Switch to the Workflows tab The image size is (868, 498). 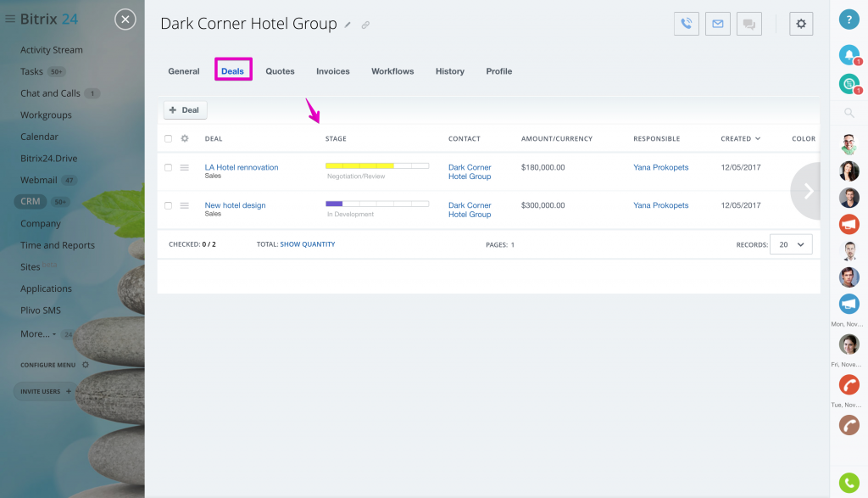(392, 71)
